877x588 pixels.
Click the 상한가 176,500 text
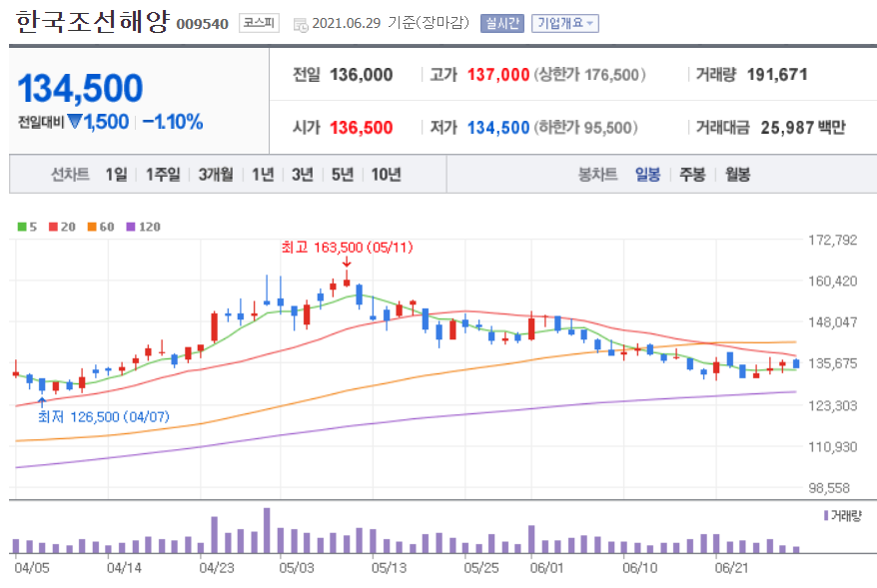589,74
